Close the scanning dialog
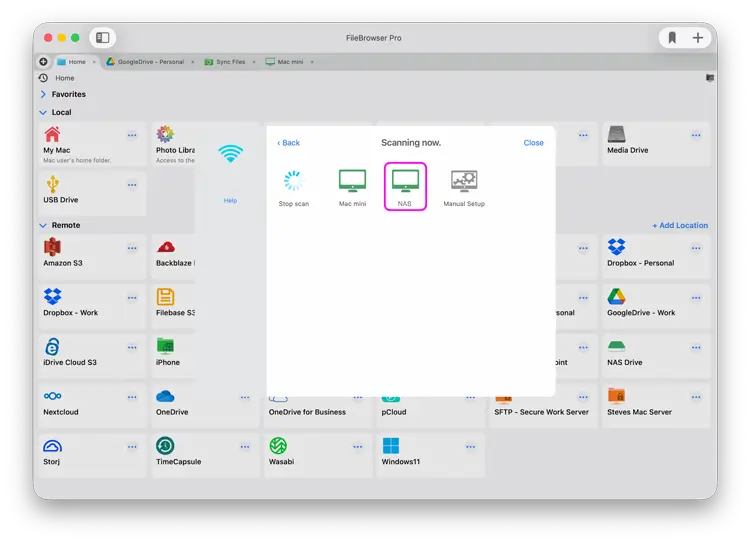Screen dimensions: 750x543 (533, 143)
